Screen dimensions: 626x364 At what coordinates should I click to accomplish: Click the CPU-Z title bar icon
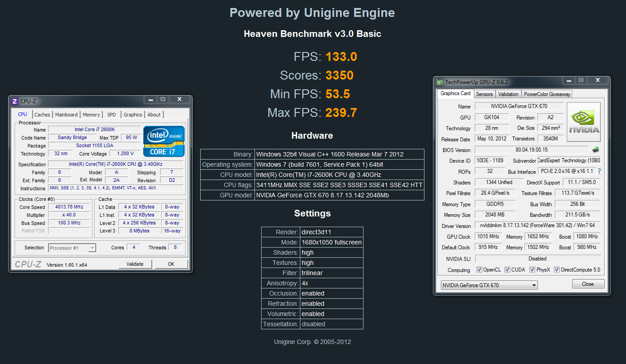pyautogui.click(x=15, y=101)
